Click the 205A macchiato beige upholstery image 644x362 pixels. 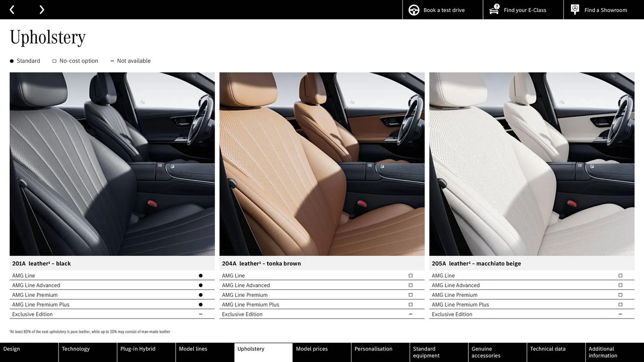532,164
